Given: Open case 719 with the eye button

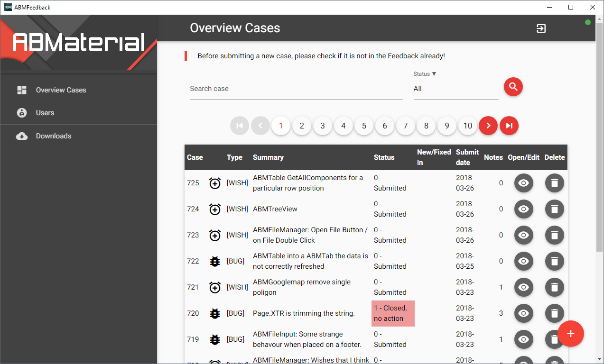Looking at the screenshot, I should (524, 339).
